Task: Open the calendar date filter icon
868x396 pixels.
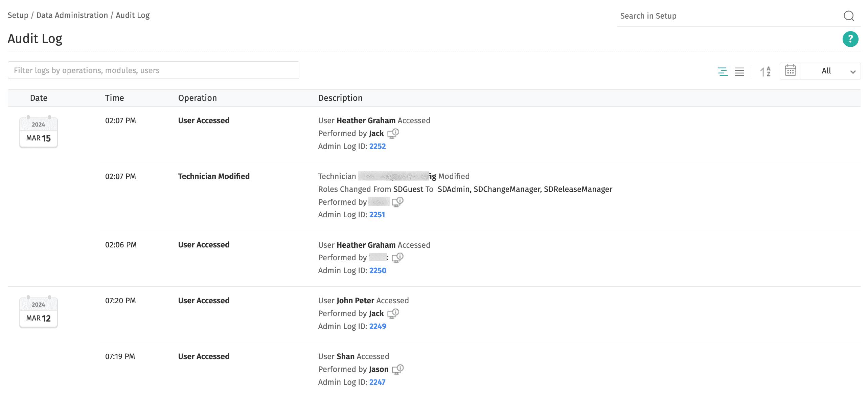Action: pyautogui.click(x=790, y=71)
